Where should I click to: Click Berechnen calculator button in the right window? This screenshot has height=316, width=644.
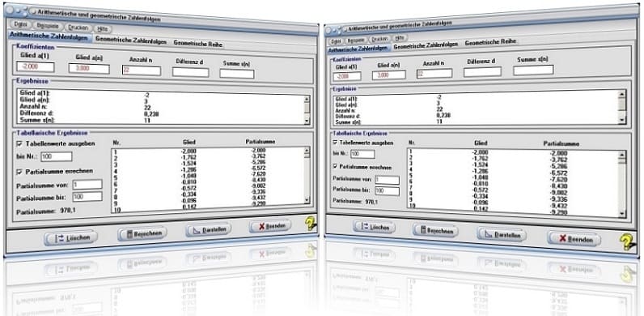[x=435, y=231]
